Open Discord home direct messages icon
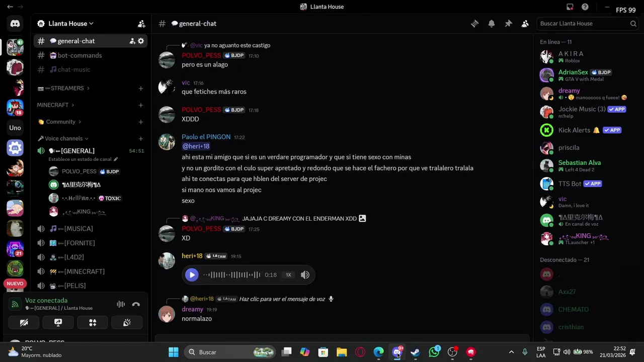The image size is (644, 362). pos(15,24)
